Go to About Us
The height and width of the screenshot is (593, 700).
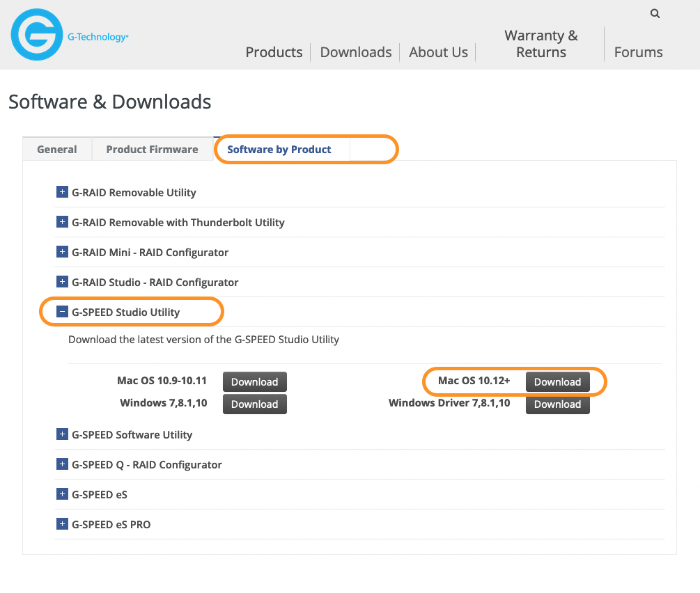pyautogui.click(x=438, y=52)
